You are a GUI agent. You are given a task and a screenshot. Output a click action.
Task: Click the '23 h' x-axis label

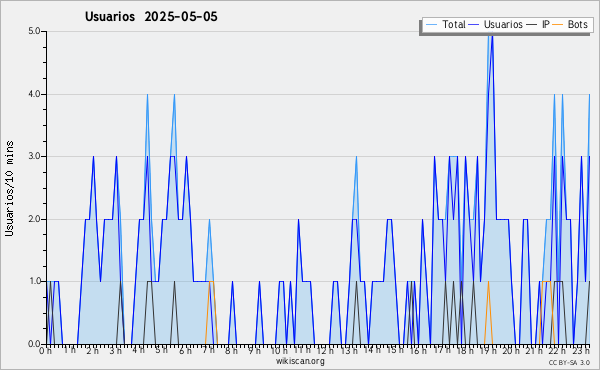tap(581, 351)
